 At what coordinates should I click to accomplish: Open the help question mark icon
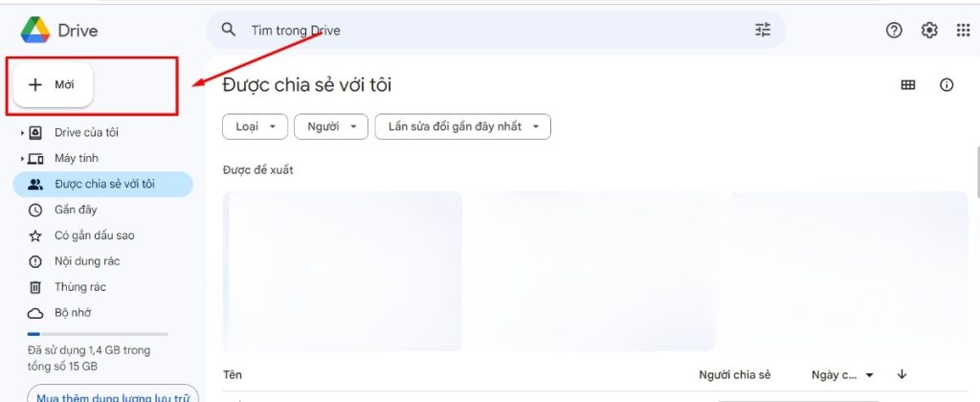(x=895, y=30)
